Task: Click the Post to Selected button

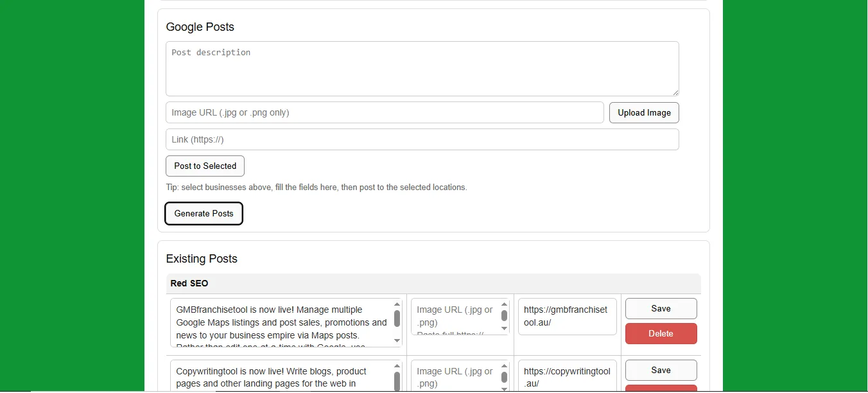Action: (205, 166)
